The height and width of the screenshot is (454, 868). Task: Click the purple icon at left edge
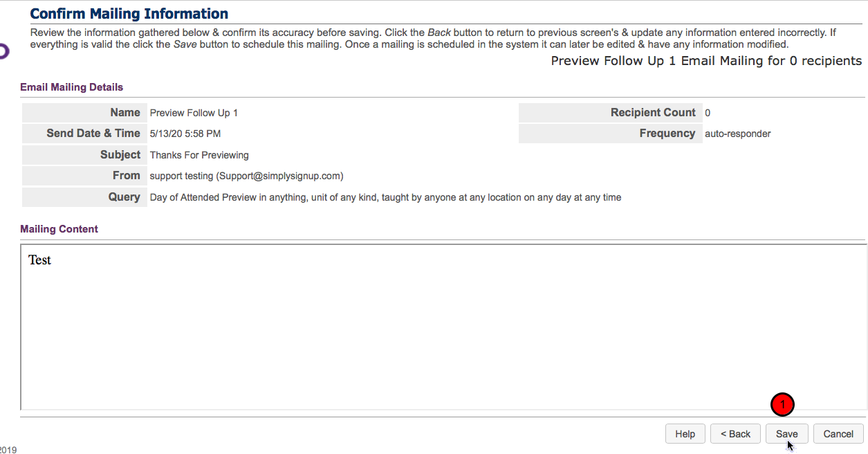(3, 51)
